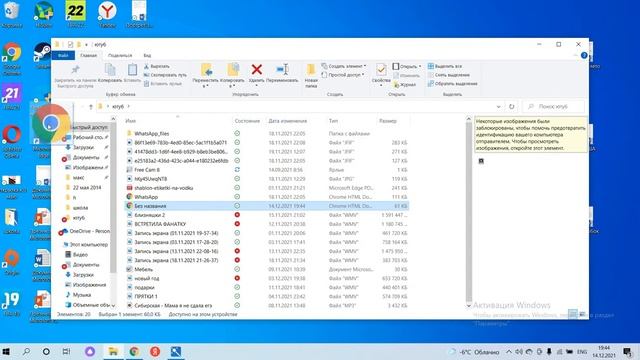Screen dimensions: 640x360
Task: Switch to the Поделиться tab
Action: 120,55
